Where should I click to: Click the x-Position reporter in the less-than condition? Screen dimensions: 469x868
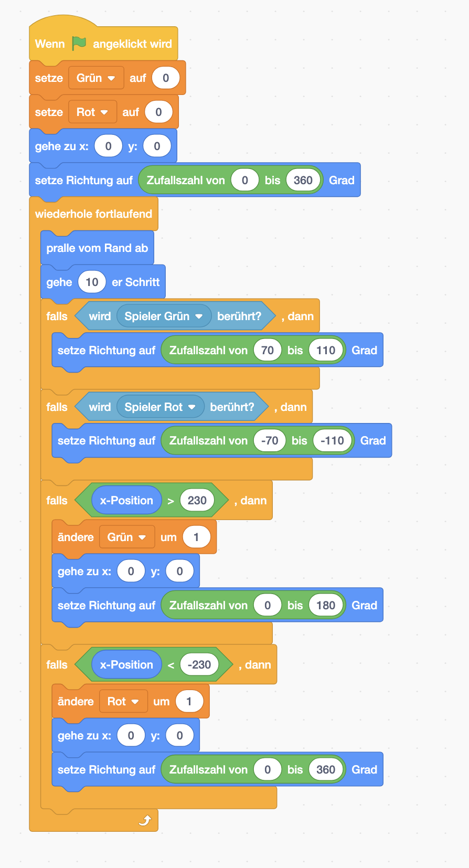tap(126, 665)
